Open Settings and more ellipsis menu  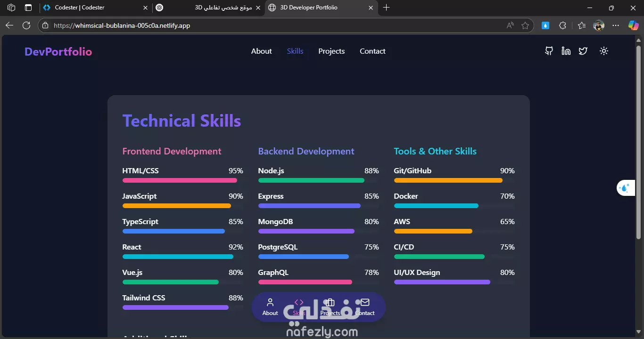[616, 25]
